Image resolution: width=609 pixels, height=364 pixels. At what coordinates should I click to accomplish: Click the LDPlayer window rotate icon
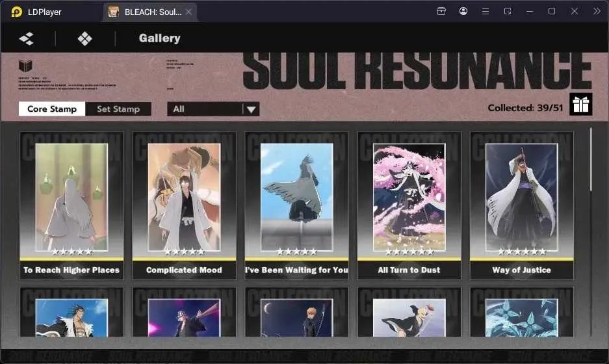pyautogui.click(x=508, y=11)
